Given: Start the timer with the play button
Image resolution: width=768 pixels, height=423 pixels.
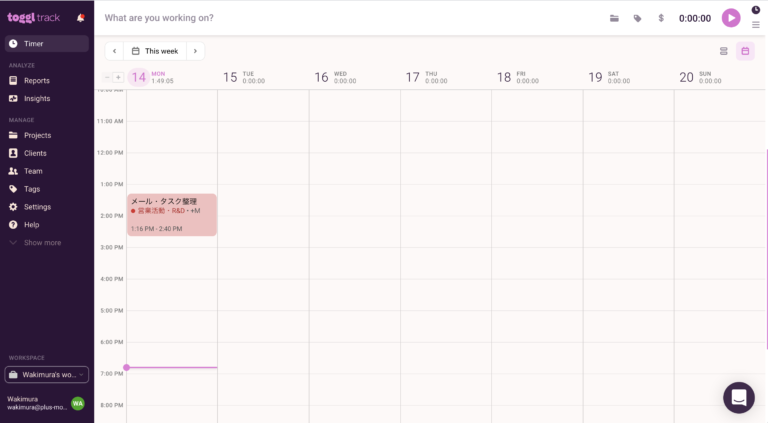Looking at the screenshot, I should (x=731, y=18).
